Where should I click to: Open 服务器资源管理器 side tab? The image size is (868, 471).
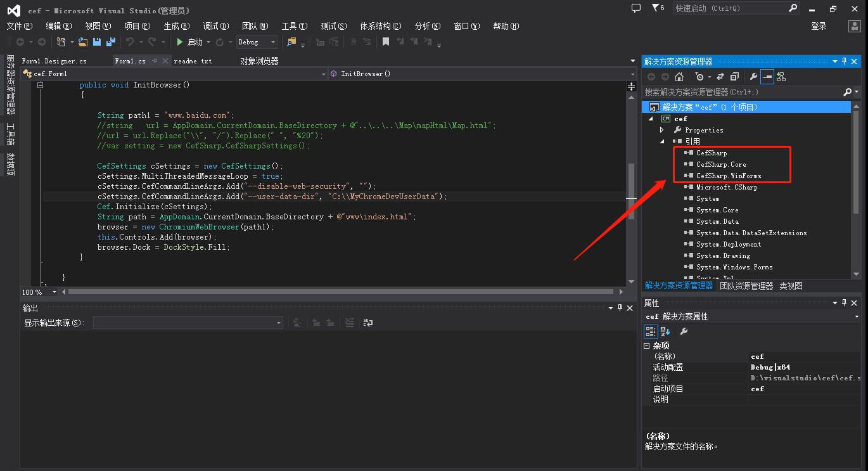click(11, 84)
